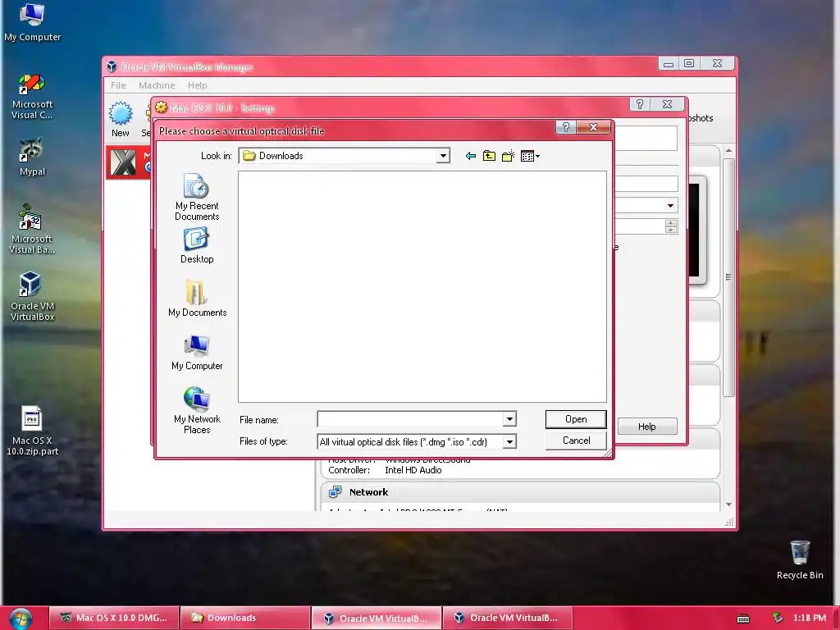840x630 pixels.
Task: Click the Intel HD Audio controller text
Action: (413, 470)
